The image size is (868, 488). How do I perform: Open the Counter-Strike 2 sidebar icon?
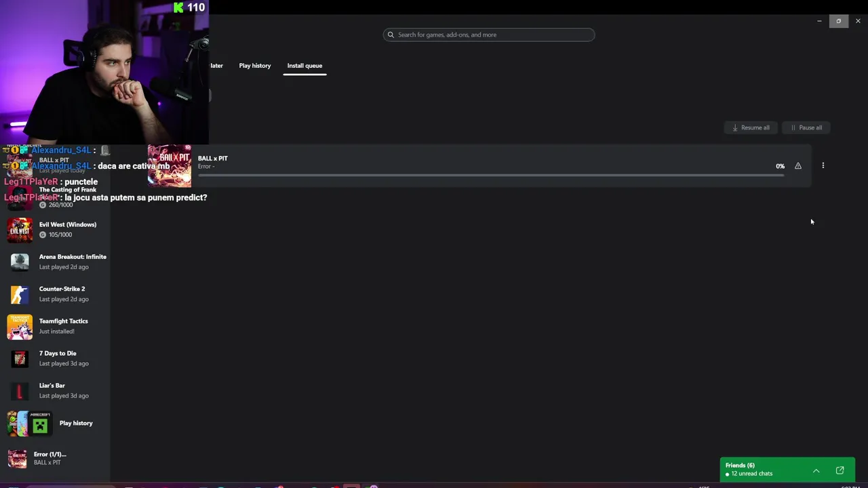coord(20,294)
